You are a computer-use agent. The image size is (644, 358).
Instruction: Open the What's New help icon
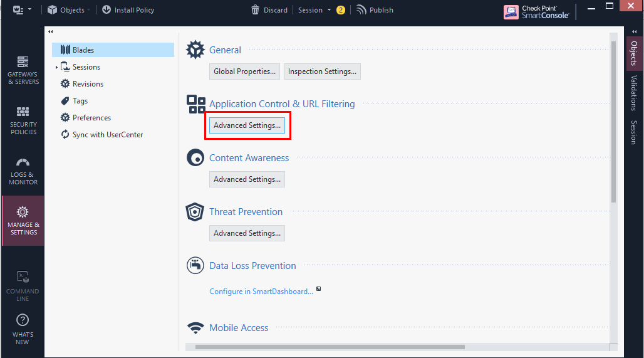[x=23, y=329]
